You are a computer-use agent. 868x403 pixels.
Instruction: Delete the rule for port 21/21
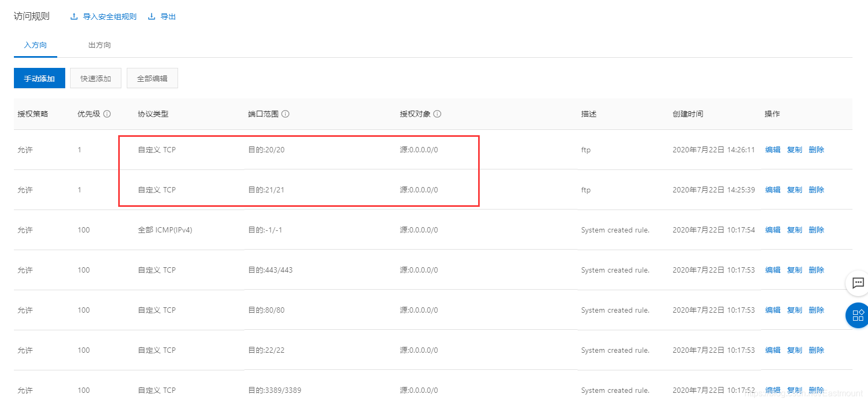tap(817, 190)
